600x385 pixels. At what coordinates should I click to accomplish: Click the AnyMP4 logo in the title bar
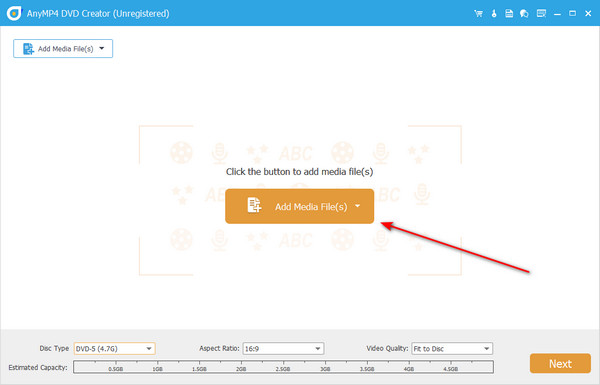14,13
